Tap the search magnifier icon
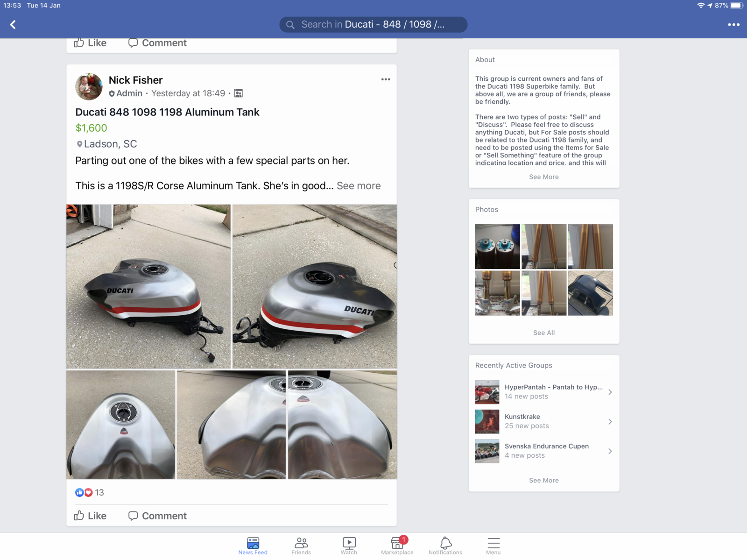Image resolution: width=747 pixels, height=560 pixels. pyautogui.click(x=290, y=25)
